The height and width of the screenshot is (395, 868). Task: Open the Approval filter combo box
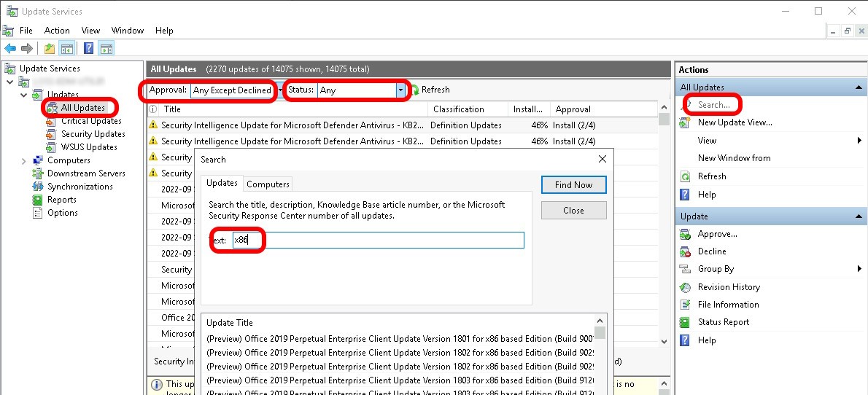[232, 90]
